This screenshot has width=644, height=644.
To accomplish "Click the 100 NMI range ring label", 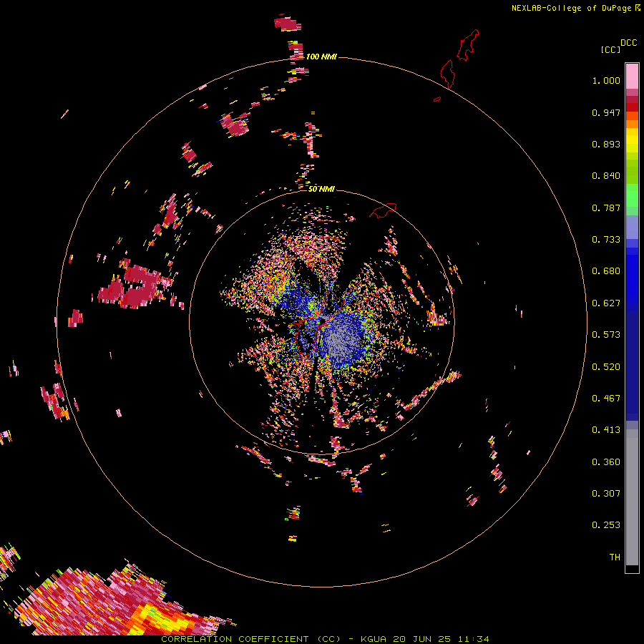I will point(321,57).
